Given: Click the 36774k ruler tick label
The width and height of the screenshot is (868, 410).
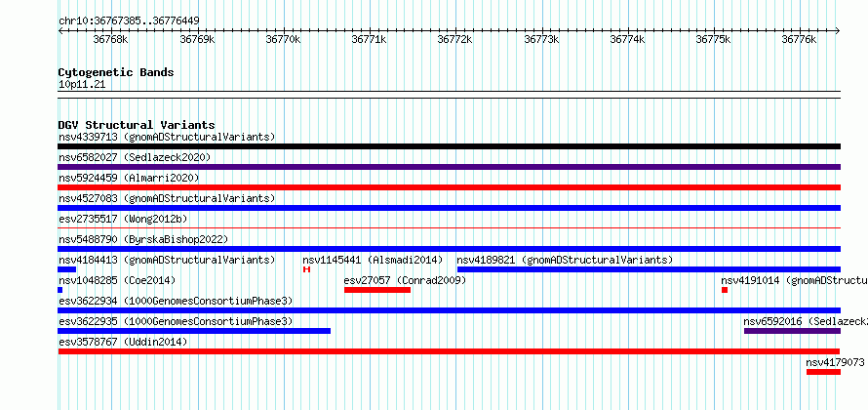Looking at the screenshot, I should point(627,39).
